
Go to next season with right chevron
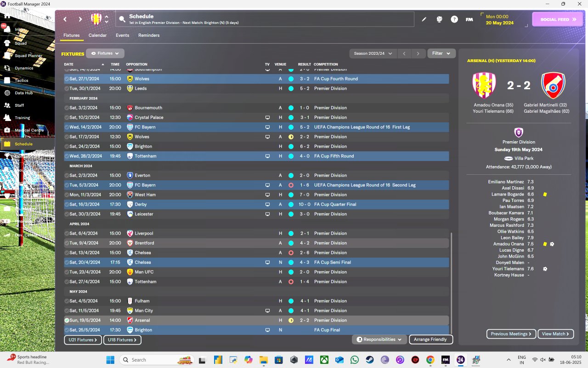coord(418,53)
